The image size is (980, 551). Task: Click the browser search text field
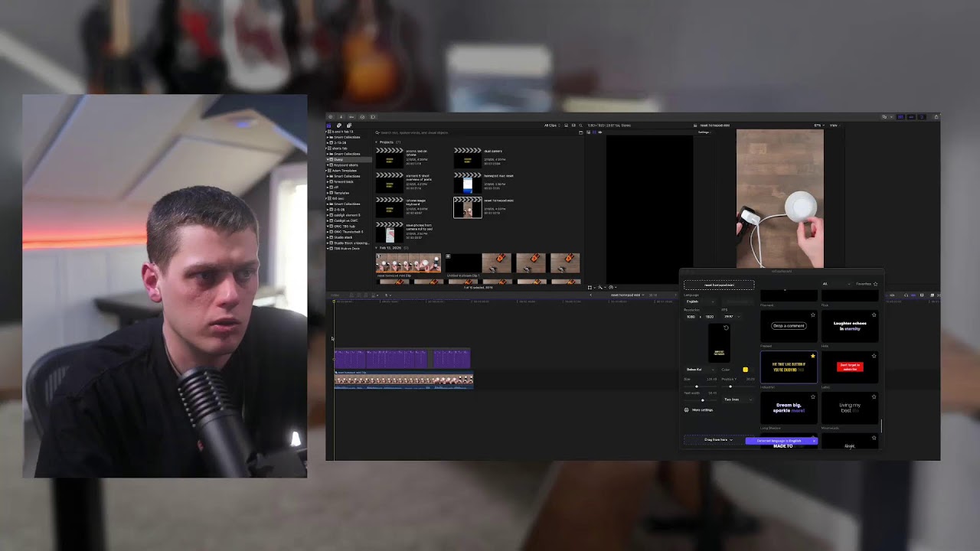point(475,133)
